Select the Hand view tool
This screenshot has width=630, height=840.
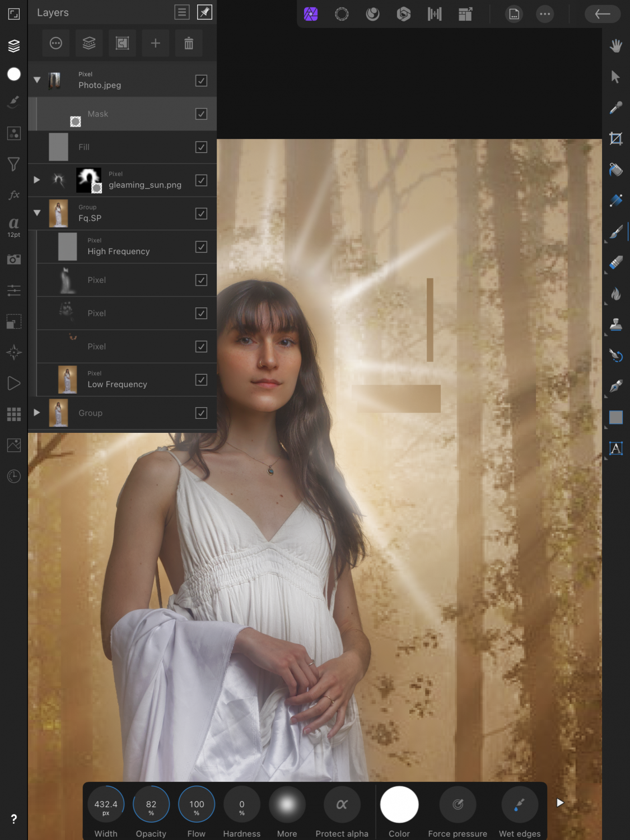(x=616, y=46)
